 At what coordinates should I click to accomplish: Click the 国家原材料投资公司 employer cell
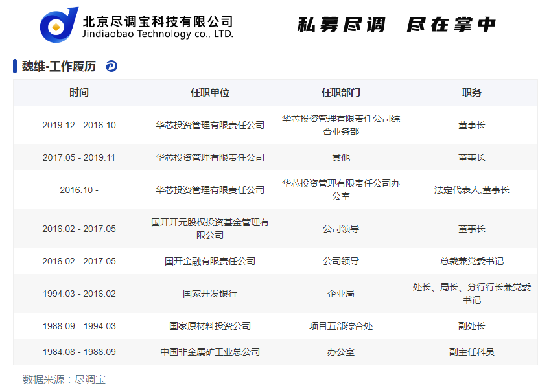210,326
